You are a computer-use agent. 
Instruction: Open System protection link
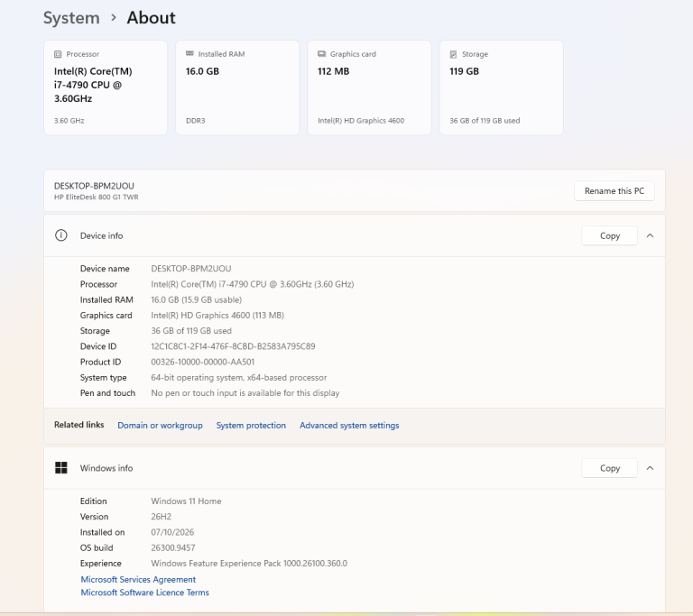[251, 425]
